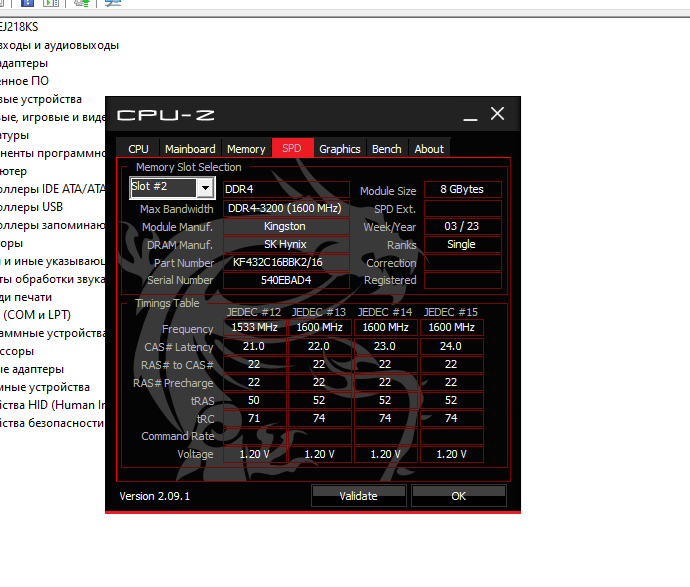
Task: Click the JEDEC #14 column header
Action: 385,312
